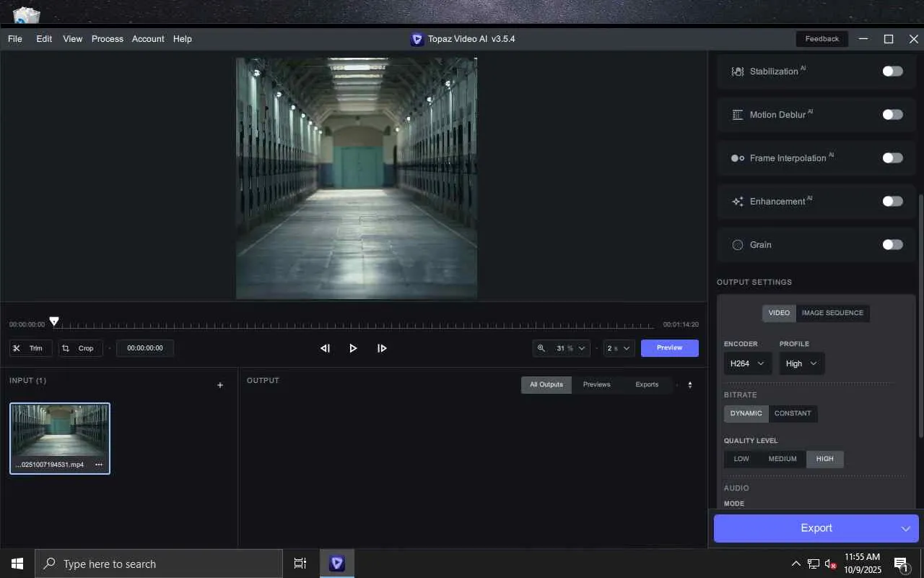Screen dimensions: 924x578
Task: Click the timeline playhead marker
Action: [54, 322]
